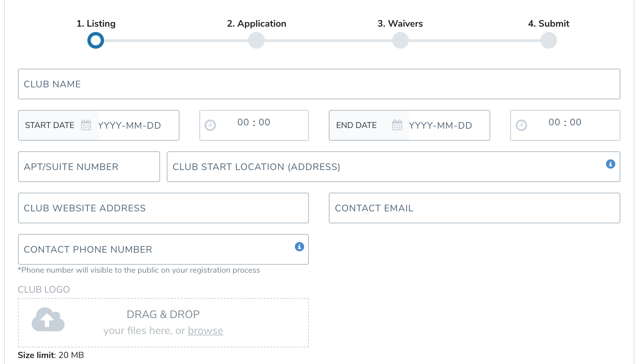Screen dimensions: 639x364
Task: Select the Listing step circle
Action: (96, 40)
